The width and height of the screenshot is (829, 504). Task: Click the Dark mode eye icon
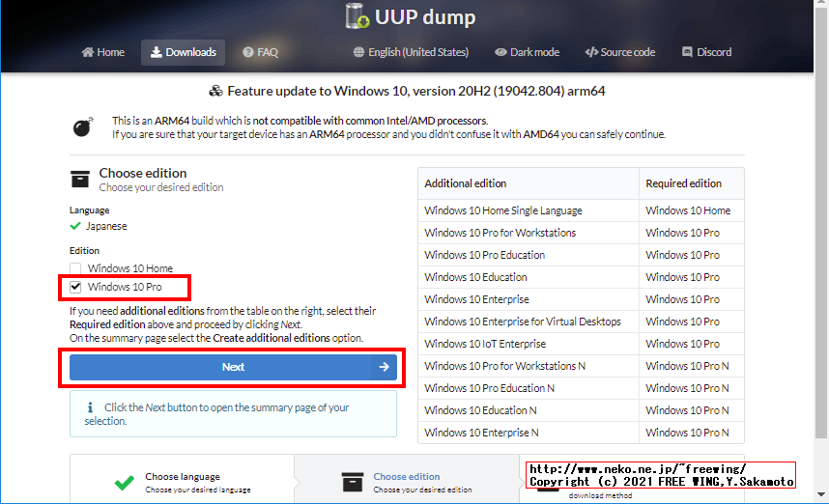[x=500, y=52]
